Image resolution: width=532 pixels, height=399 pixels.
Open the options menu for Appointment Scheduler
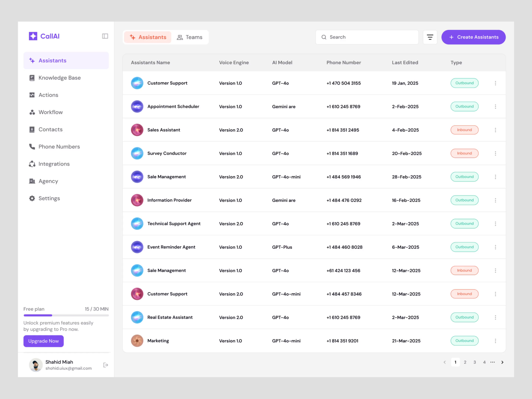tap(495, 106)
